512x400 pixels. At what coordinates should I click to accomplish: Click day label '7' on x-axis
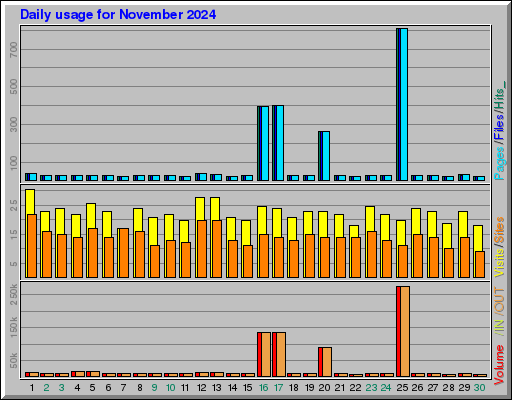point(124,388)
